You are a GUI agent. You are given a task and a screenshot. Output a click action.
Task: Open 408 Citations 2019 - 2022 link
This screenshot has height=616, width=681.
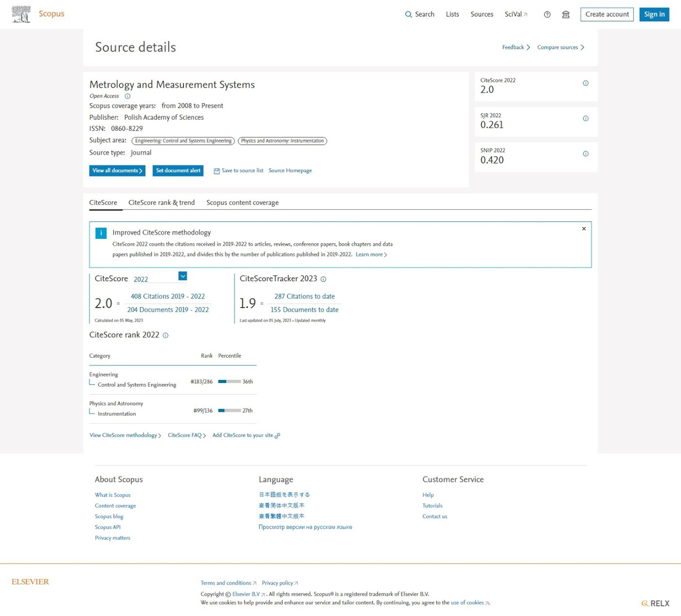pos(168,296)
